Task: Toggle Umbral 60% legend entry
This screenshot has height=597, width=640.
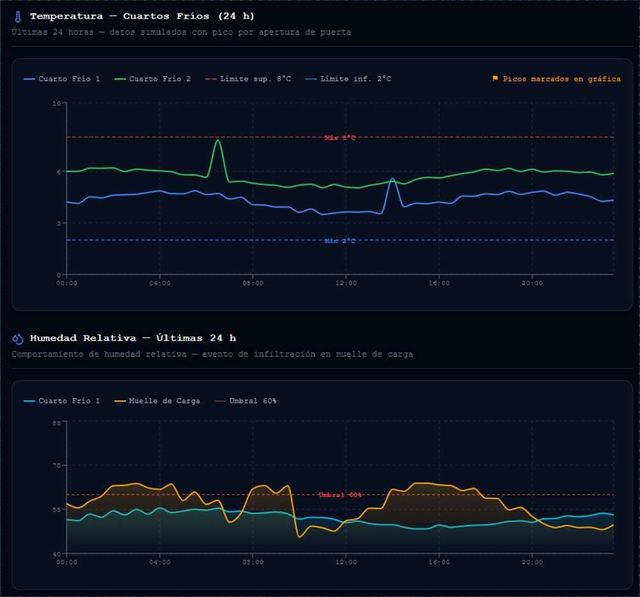Action: click(246, 401)
